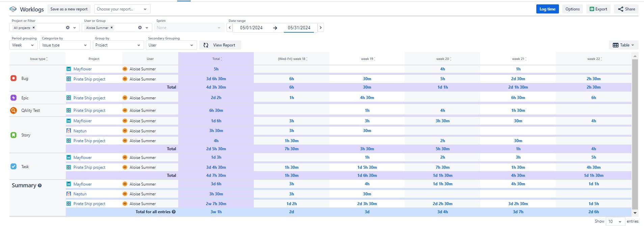Viewport: 644px width, 226px height.
Task: Remove the Aloise Summer user chip
Action: click(x=112, y=28)
